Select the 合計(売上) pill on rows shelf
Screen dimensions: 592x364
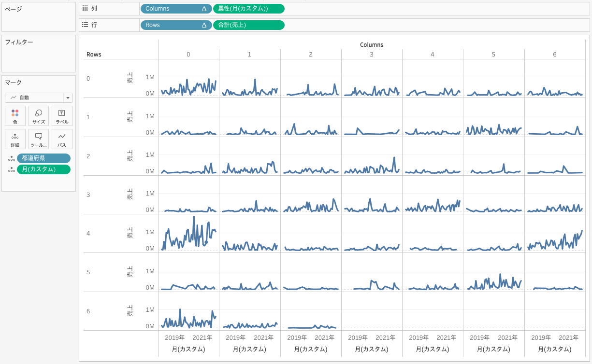(x=248, y=25)
